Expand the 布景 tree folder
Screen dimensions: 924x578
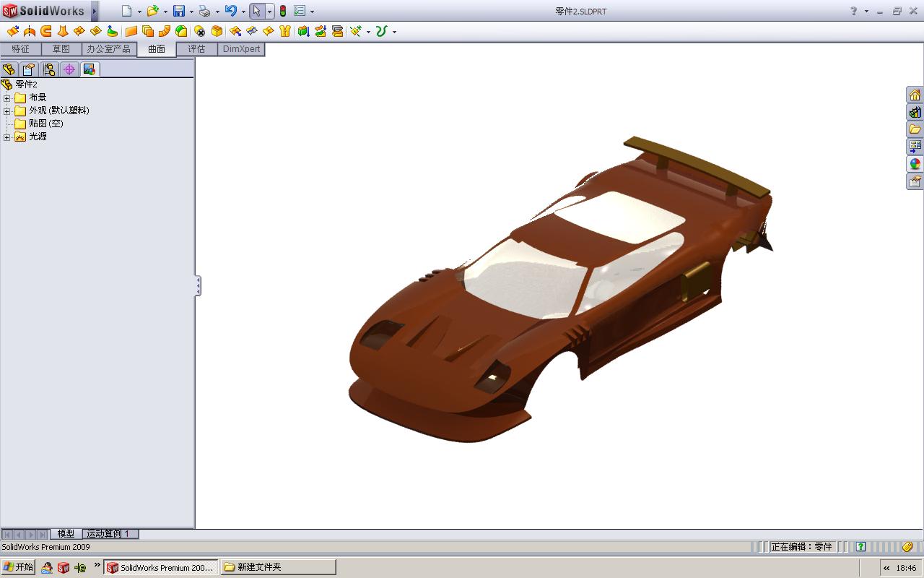(x=7, y=98)
